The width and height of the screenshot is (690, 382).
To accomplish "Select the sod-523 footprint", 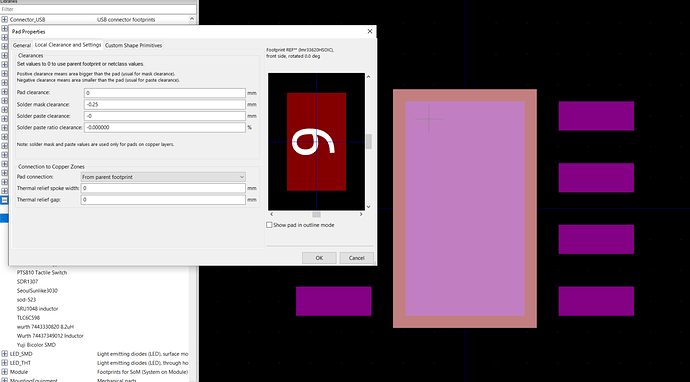I will point(26,300).
